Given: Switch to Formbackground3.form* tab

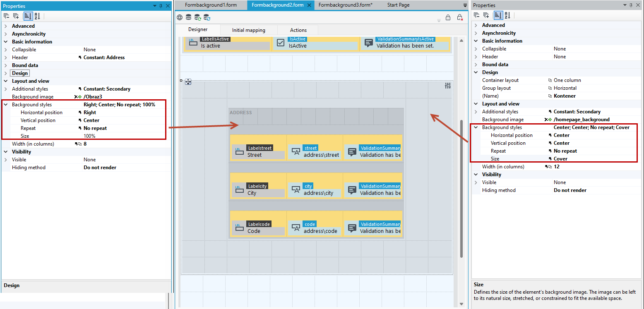Looking at the screenshot, I should [346, 5].
